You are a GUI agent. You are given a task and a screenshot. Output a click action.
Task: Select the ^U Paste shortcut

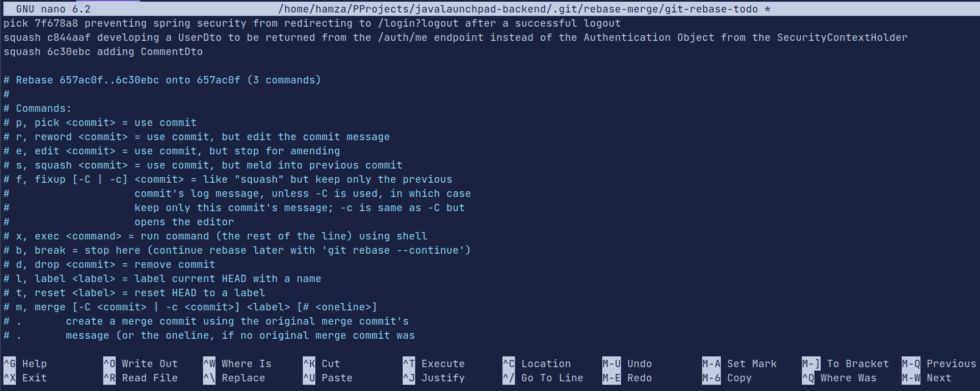point(328,378)
